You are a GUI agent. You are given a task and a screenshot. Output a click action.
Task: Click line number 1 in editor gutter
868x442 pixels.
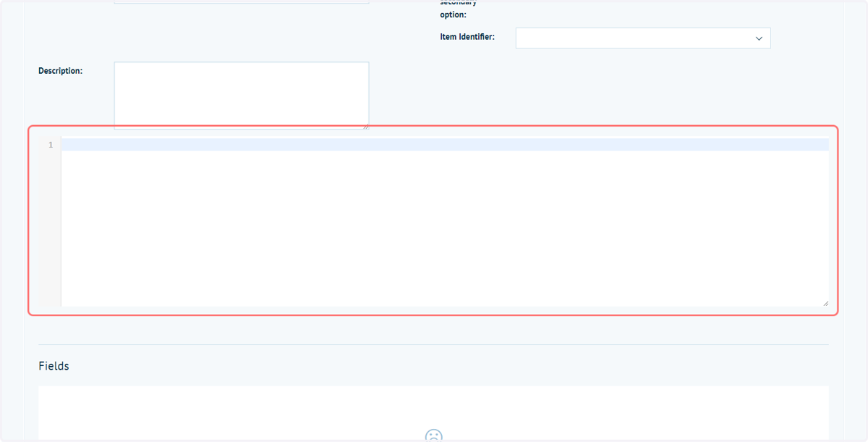(51, 145)
